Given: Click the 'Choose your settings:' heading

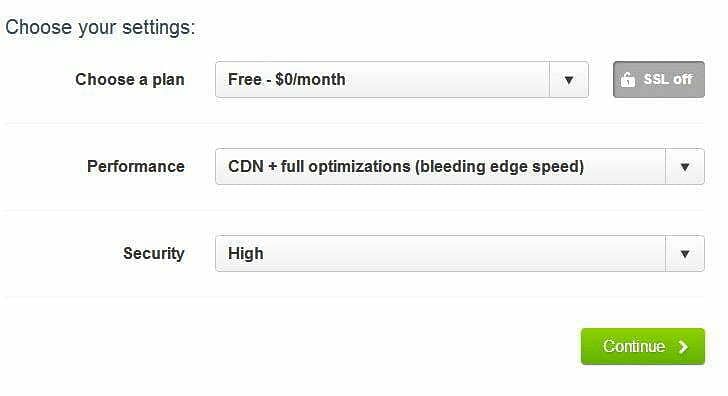Looking at the screenshot, I should [x=100, y=27].
